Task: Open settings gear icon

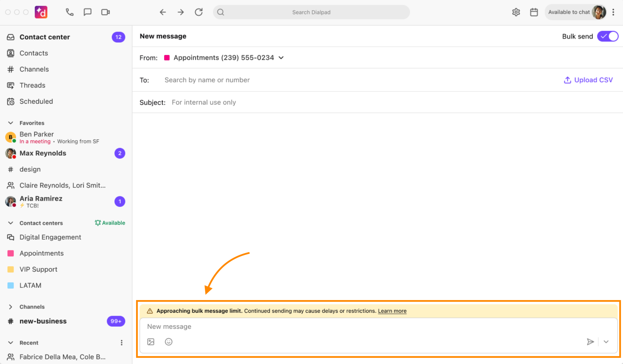Action: [516, 12]
